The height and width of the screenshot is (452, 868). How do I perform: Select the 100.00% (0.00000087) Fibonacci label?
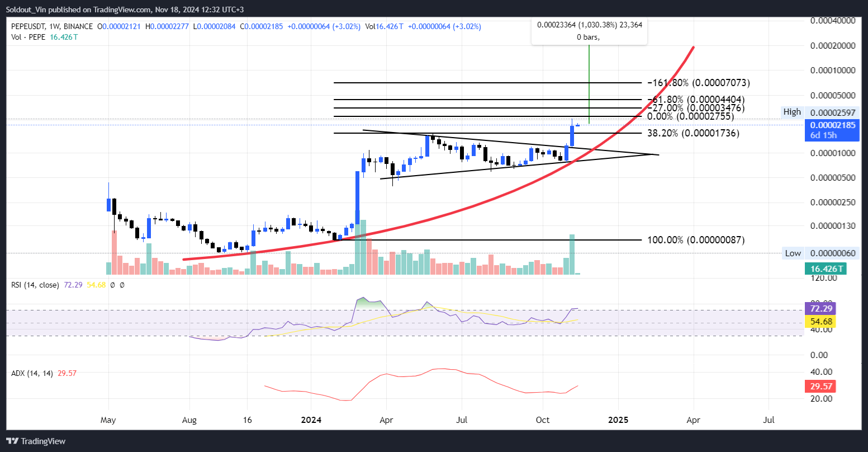pos(696,239)
